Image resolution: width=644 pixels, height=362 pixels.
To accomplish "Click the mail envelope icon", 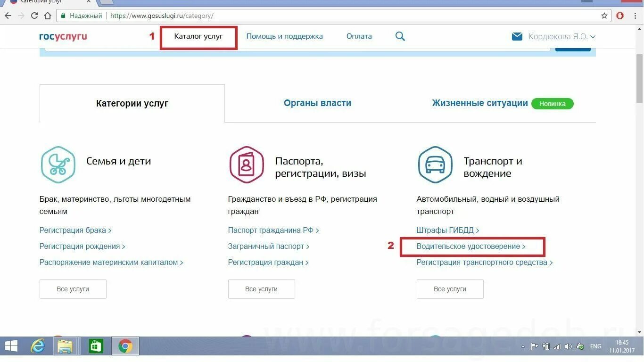I will 517,36.
